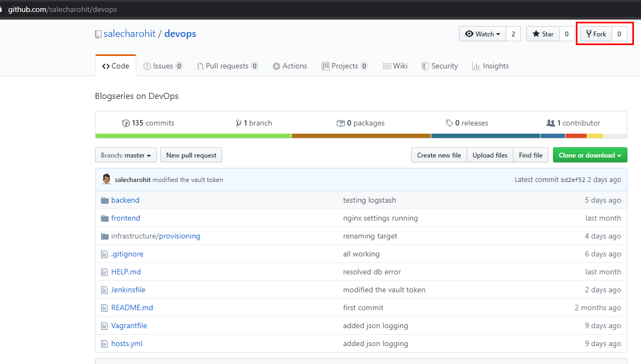
Task: Click the Star icon to star the repository
Action: click(x=537, y=33)
